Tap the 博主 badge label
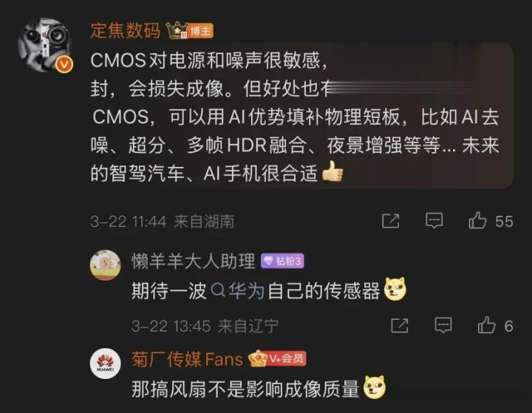This screenshot has width=532, height=413. [x=200, y=31]
